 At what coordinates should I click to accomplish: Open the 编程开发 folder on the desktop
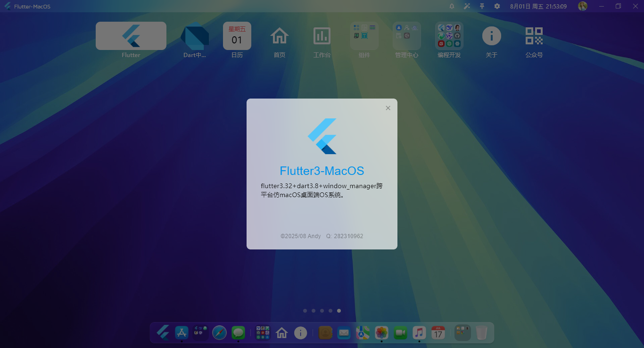pyautogui.click(x=449, y=36)
